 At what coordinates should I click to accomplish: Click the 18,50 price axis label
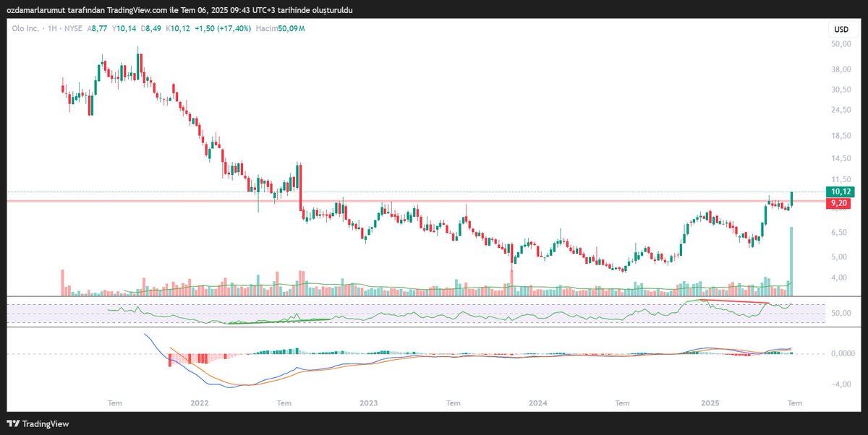[x=841, y=136]
